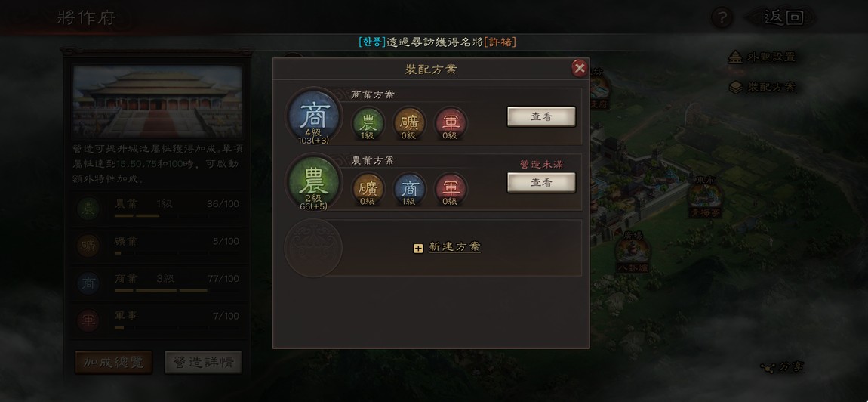Open the 加成總覽 overview button
The image size is (868, 402).
[x=113, y=362]
